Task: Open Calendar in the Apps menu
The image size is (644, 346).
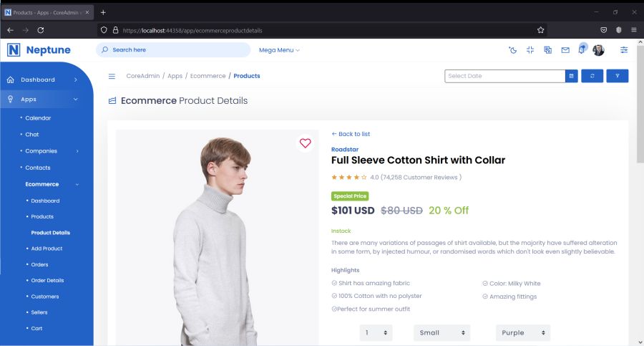Action: [x=38, y=117]
